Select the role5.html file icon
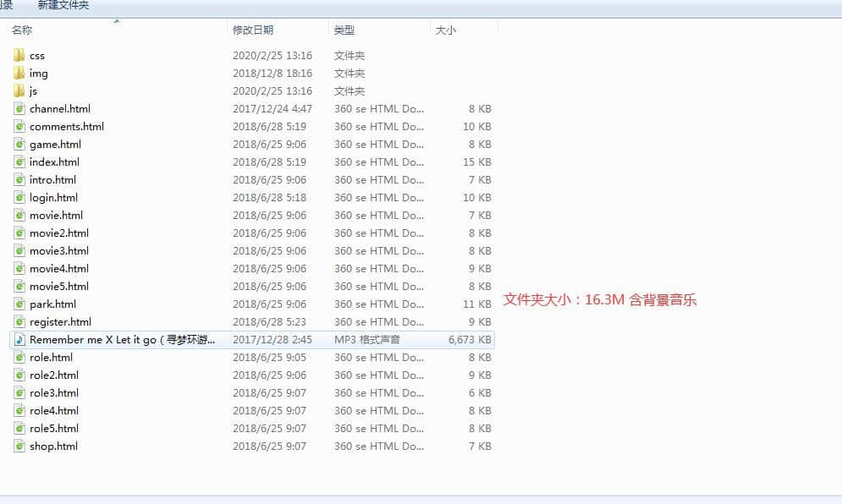842x504 pixels. coord(19,428)
